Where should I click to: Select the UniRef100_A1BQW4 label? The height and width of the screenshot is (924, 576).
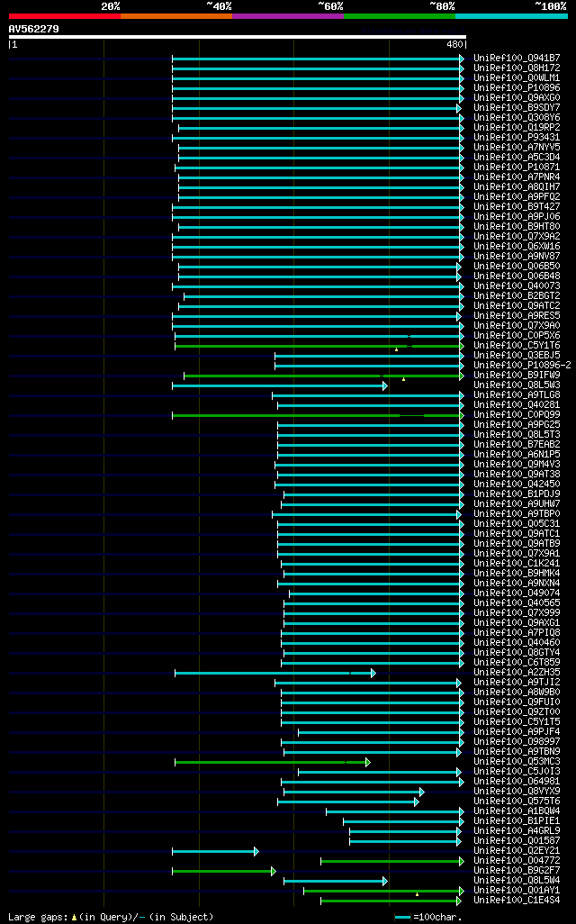click(517, 811)
